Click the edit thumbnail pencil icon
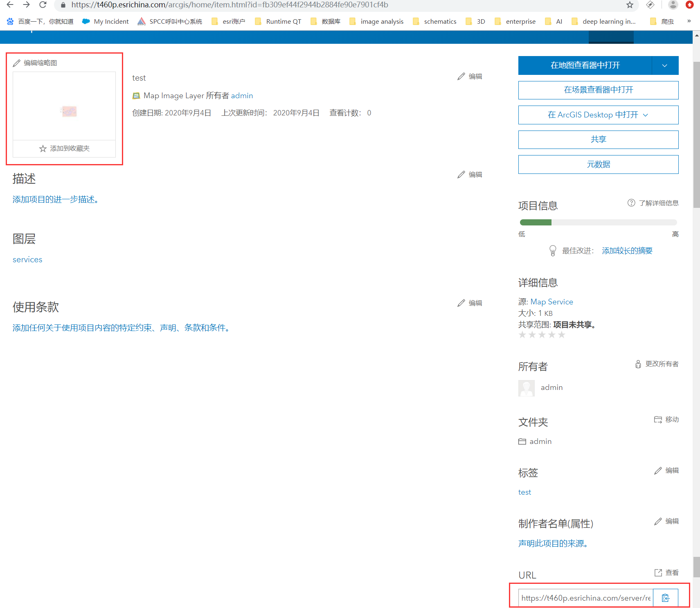The image size is (700, 608). coord(17,63)
